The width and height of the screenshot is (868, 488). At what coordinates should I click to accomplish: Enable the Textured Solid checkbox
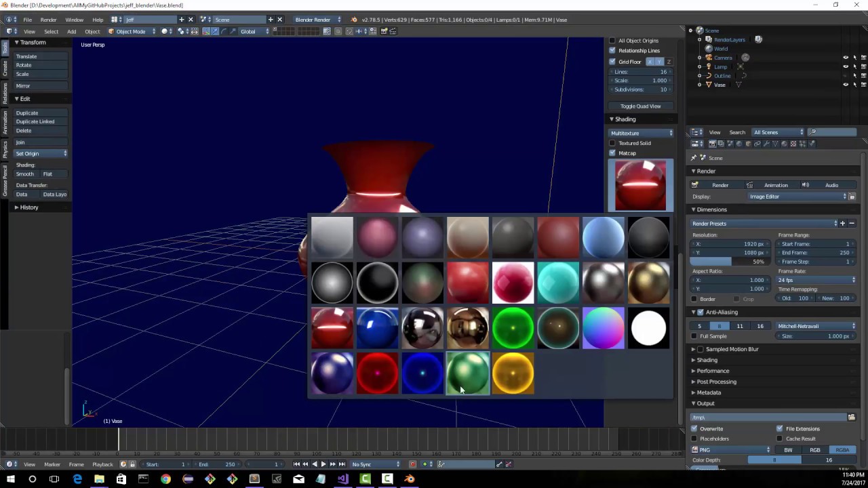click(x=612, y=143)
